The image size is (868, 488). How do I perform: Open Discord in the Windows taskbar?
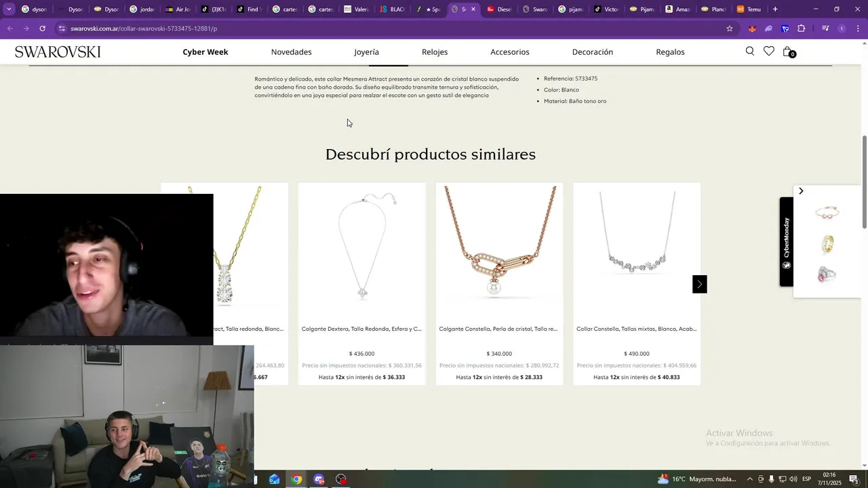click(319, 479)
